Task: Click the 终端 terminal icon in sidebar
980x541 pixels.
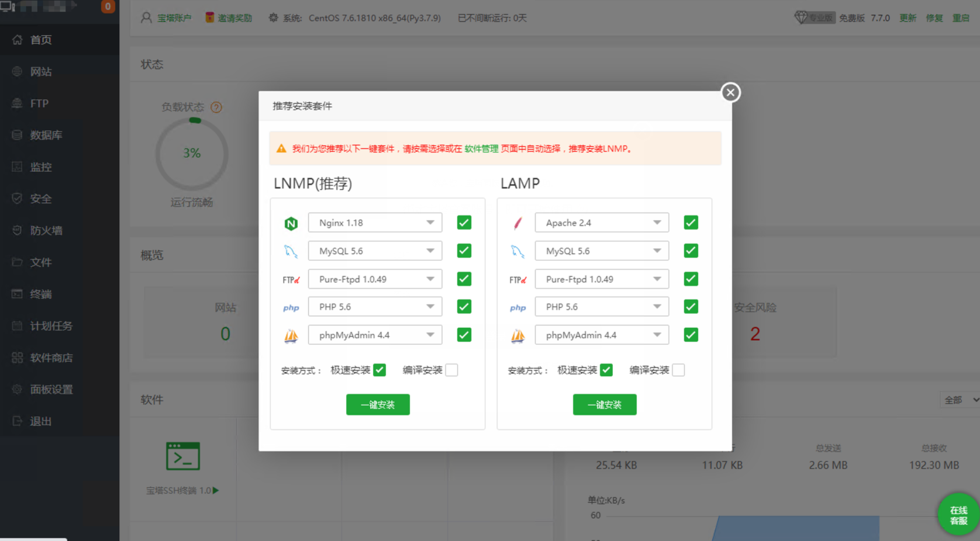Action: coord(18,294)
